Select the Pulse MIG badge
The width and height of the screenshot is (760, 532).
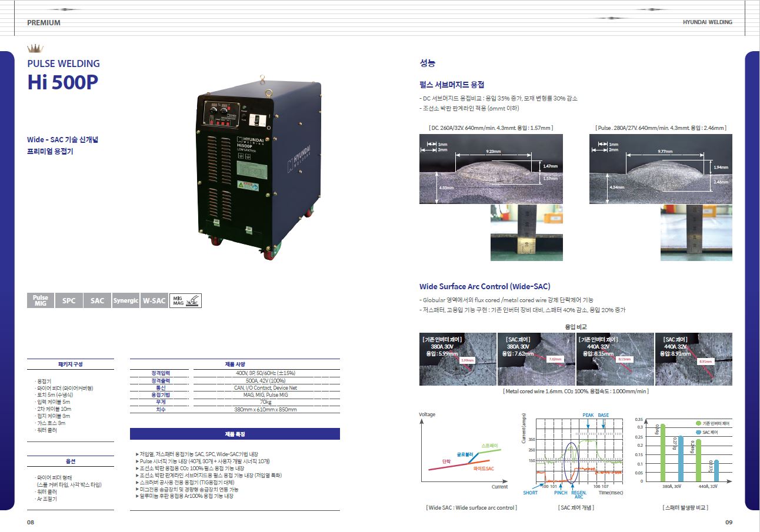point(41,300)
